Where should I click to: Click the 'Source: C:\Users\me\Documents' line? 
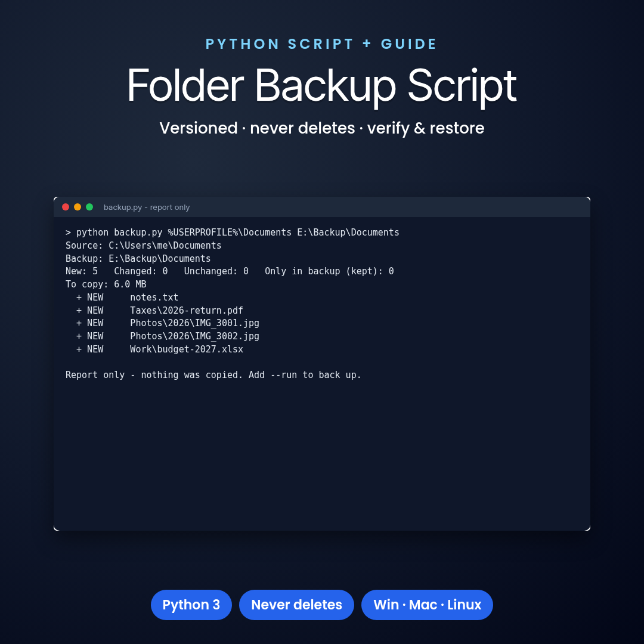tap(143, 246)
